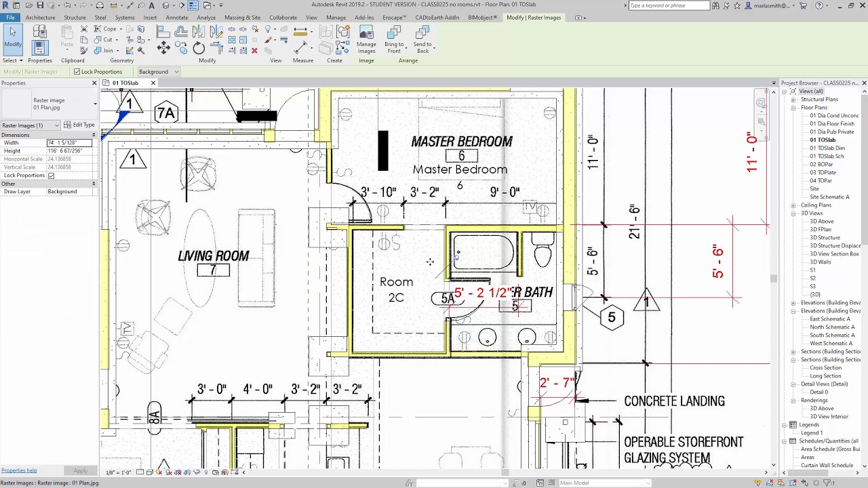Click the Mirror Pick Axis icon
868x488 pixels.
point(199,31)
